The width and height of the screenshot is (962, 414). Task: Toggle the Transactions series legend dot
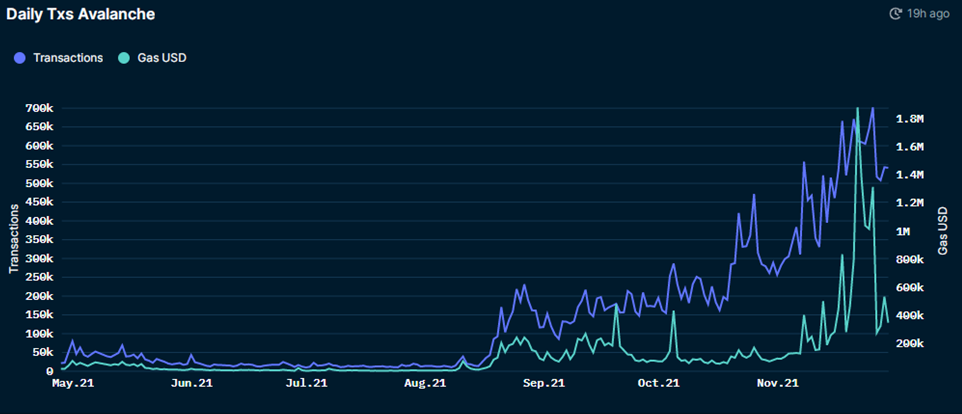pyautogui.click(x=19, y=58)
